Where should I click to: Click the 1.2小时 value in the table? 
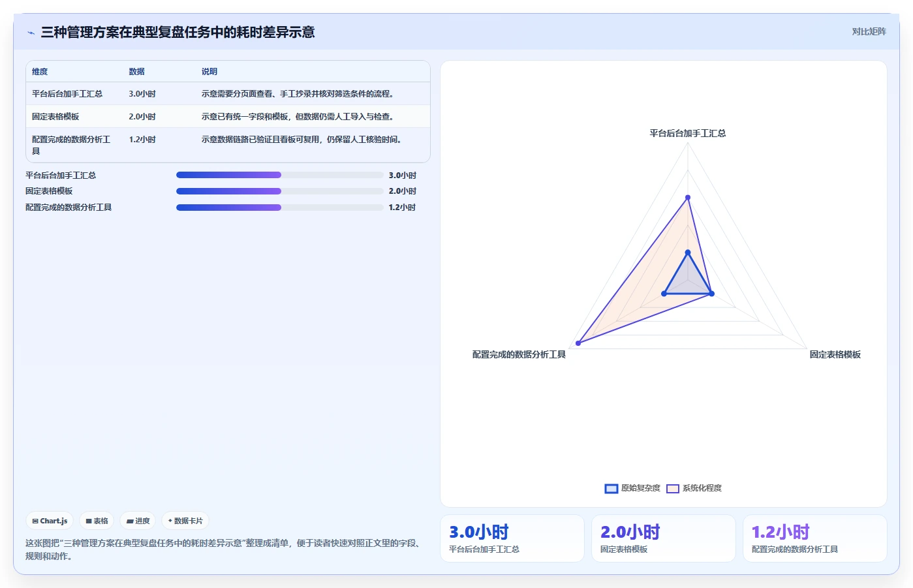[142, 140]
